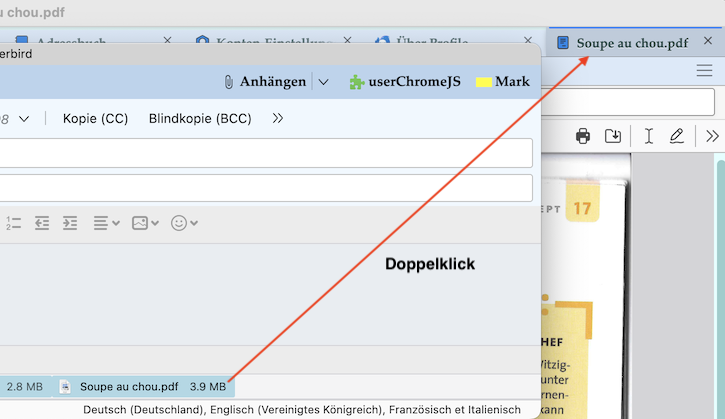Add Blindkopie (BCC) field
The height and width of the screenshot is (419, 725).
click(x=200, y=118)
